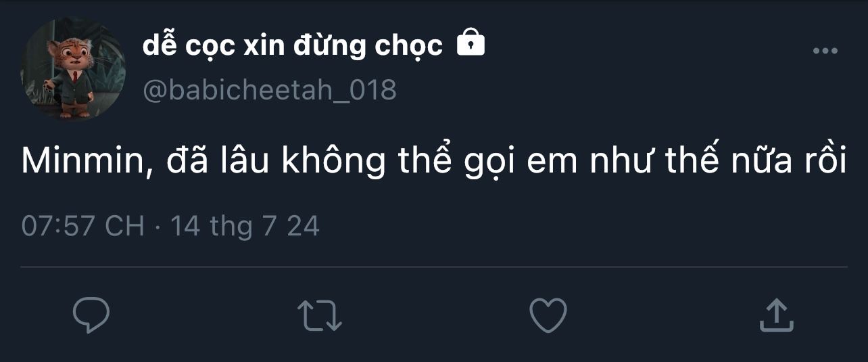The width and height of the screenshot is (868, 362).
Task: Open the reply speech bubble icon
Action: [x=91, y=315]
